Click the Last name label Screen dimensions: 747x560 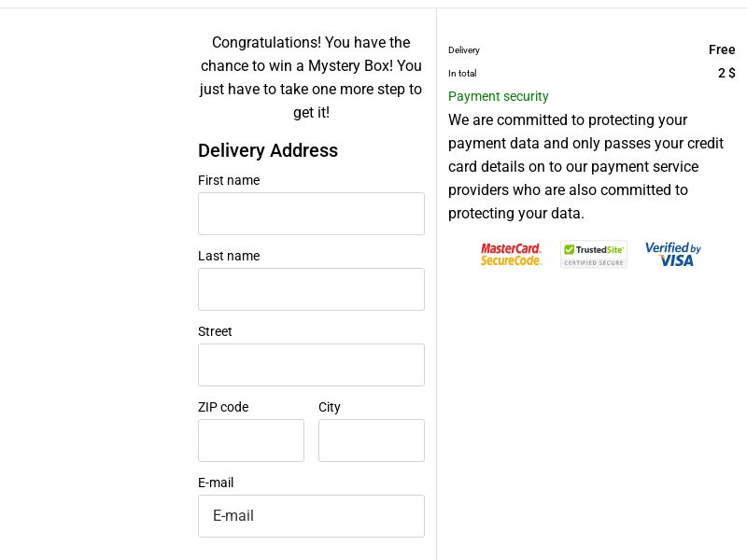click(229, 256)
